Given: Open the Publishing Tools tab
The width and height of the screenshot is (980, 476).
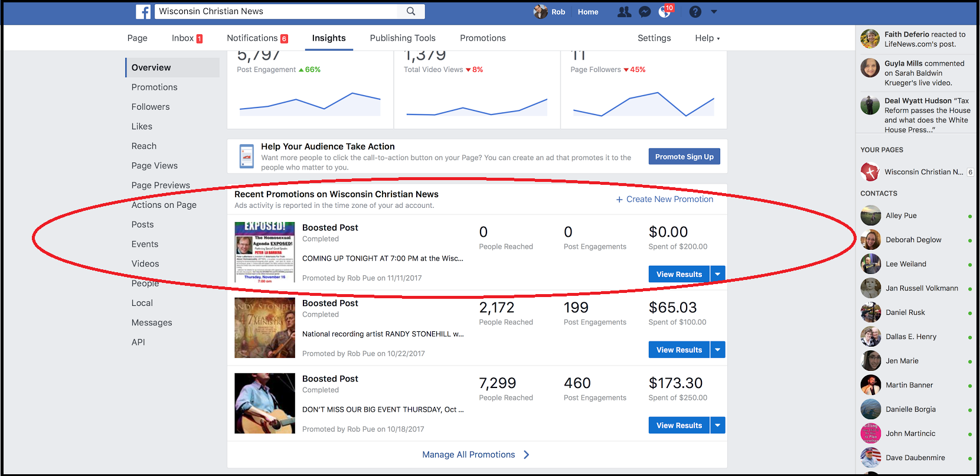Looking at the screenshot, I should point(403,38).
